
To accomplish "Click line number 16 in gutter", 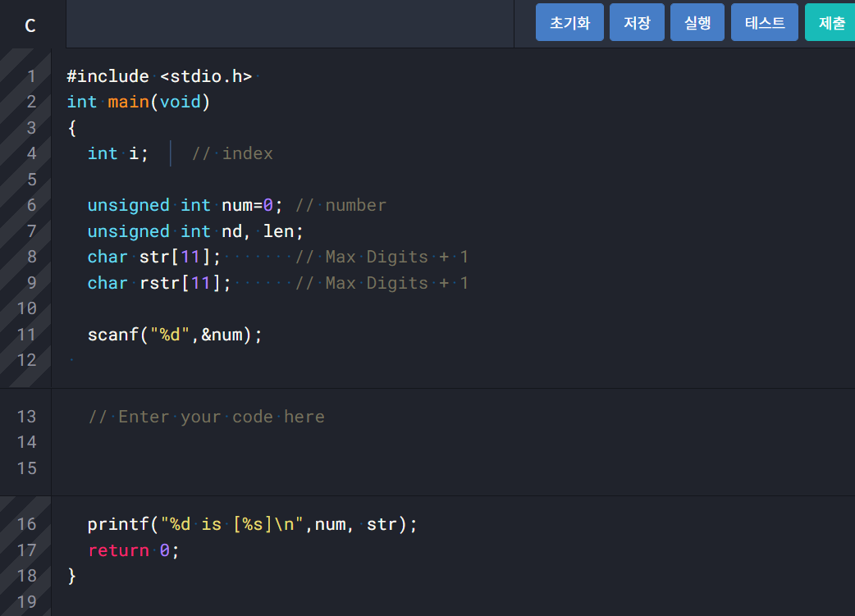I will (x=27, y=524).
